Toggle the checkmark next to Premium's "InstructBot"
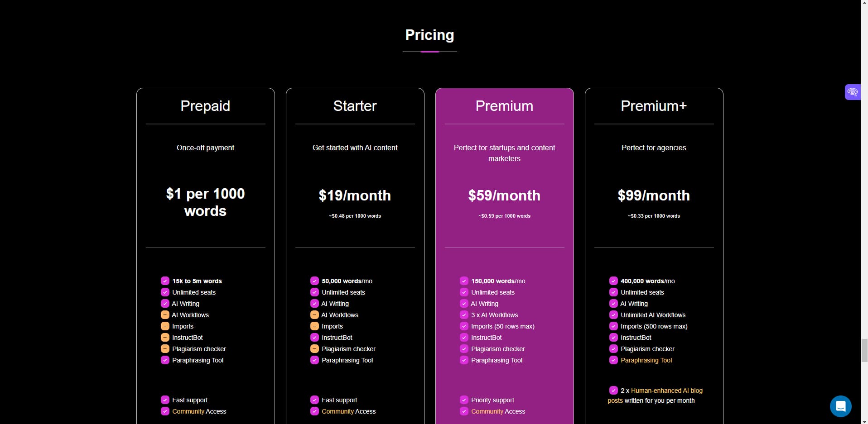This screenshot has height=424, width=868. point(464,337)
